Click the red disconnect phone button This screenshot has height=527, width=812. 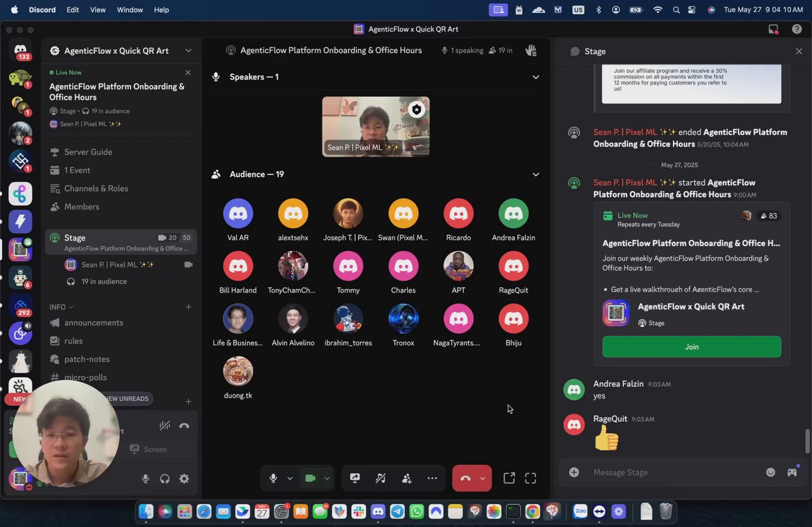[x=465, y=478]
